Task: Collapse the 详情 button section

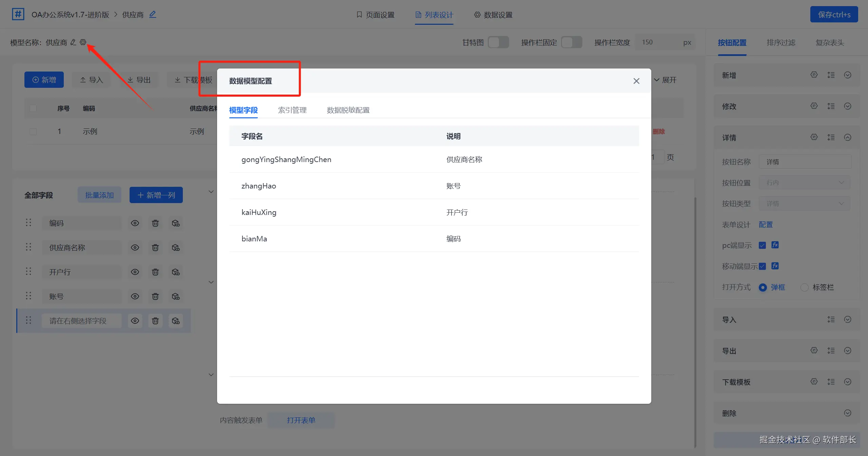Action: (x=847, y=137)
